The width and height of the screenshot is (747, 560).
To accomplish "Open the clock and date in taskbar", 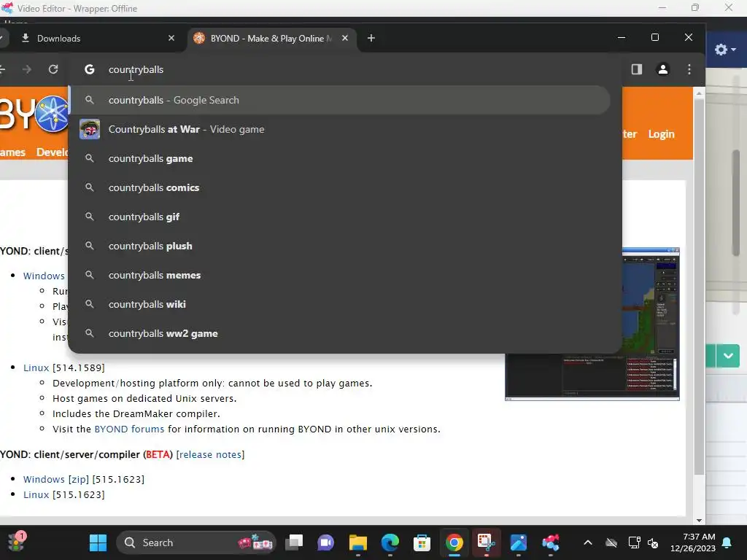I will click(693, 542).
